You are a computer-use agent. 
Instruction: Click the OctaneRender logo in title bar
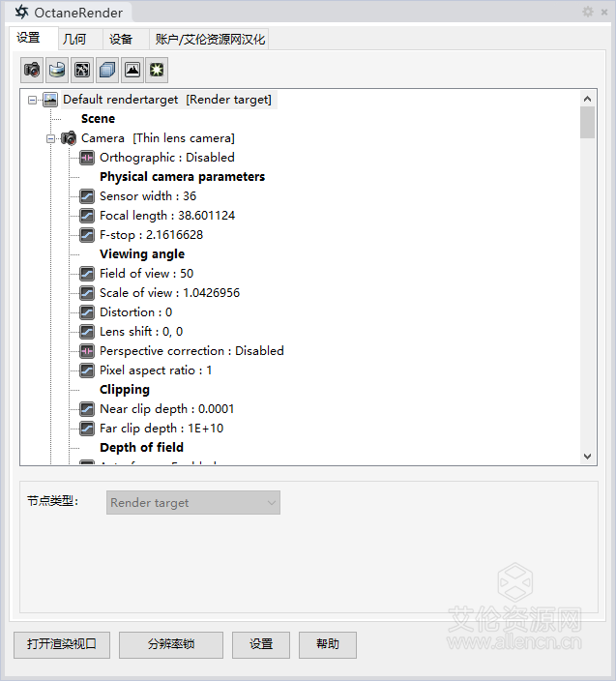pos(21,13)
